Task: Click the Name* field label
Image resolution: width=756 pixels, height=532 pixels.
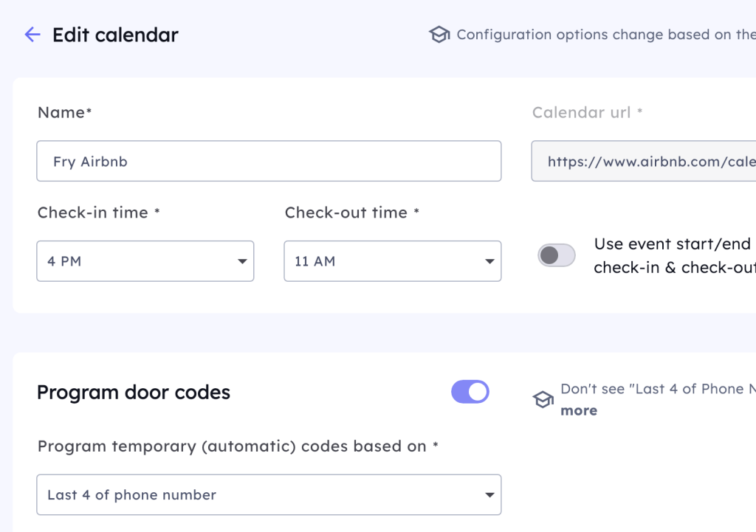Action: [64, 112]
